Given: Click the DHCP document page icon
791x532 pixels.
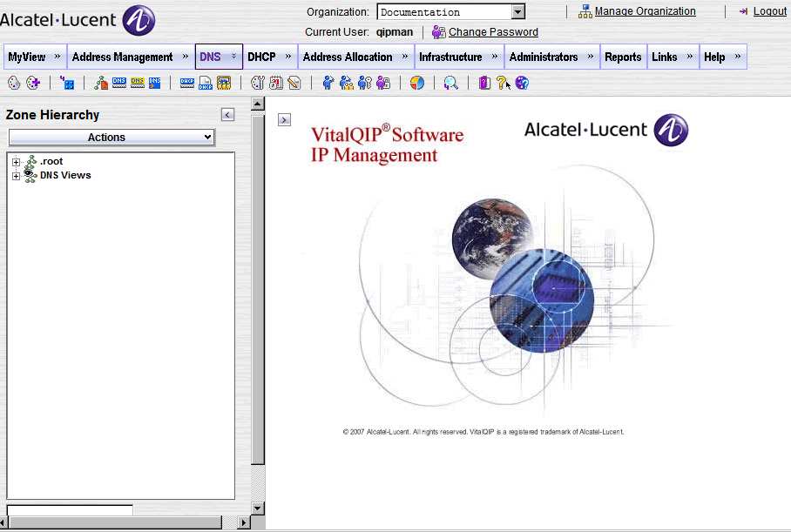Looking at the screenshot, I should [206, 83].
